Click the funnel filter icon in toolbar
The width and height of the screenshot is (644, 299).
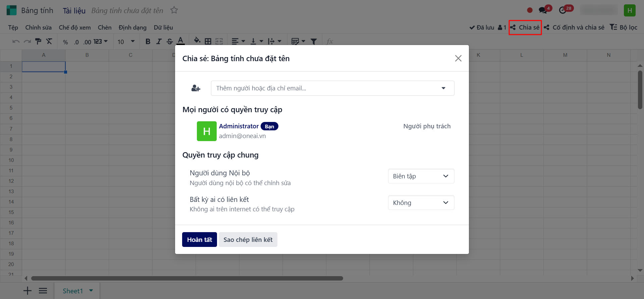coord(314,41)
